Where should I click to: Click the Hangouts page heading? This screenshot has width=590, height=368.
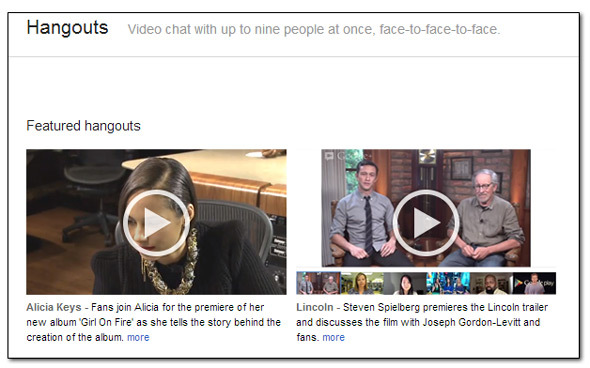pyautogui.click(x=67, y=28)
